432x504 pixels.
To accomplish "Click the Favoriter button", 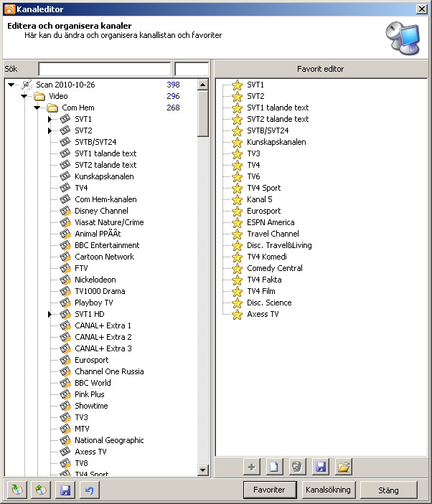I will click(x=270, y=490).
